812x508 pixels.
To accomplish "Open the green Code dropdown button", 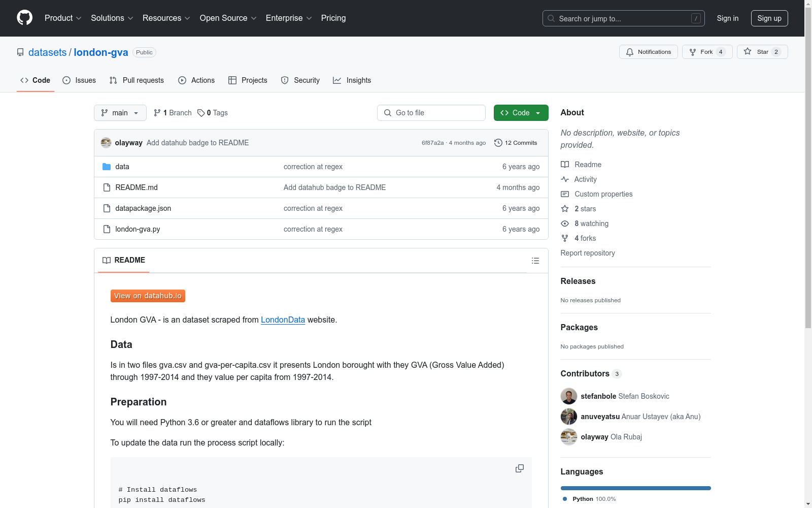I will tap(521, 113).
